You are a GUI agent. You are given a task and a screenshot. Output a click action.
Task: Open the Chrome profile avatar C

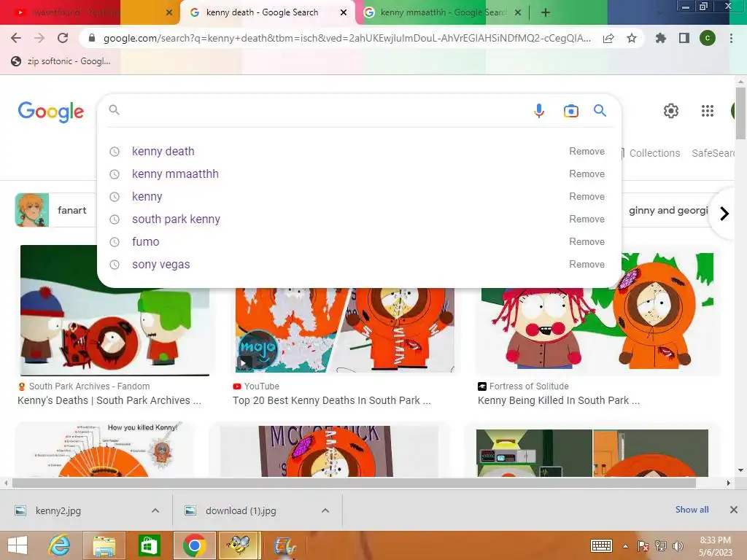coord(708,38)
